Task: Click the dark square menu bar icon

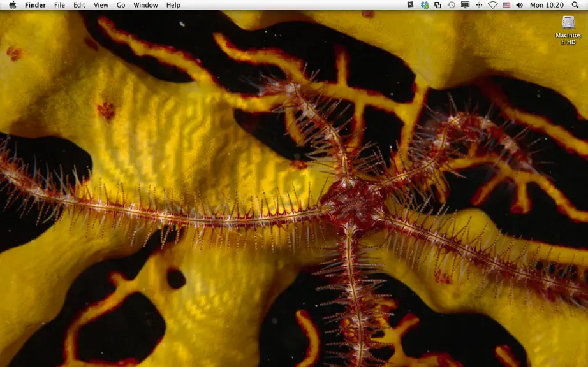Action: coord(410,5)
